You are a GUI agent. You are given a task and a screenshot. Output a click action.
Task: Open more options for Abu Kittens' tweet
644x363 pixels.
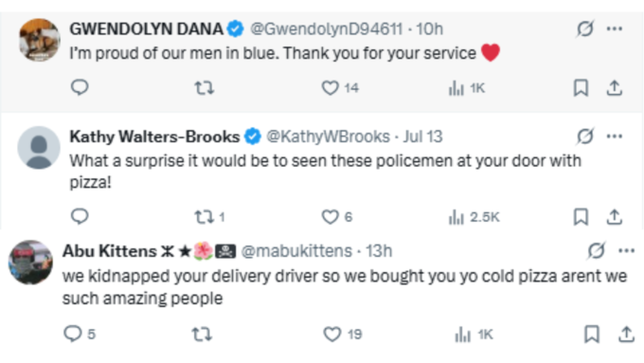[626, 251]
